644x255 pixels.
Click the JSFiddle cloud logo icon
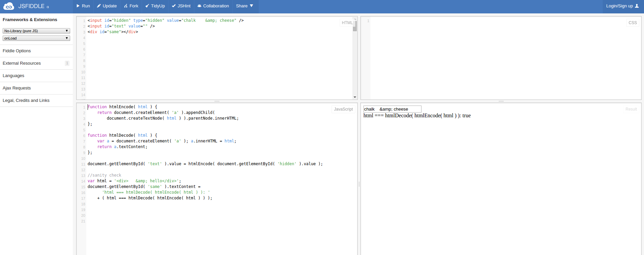coord(8,6)
